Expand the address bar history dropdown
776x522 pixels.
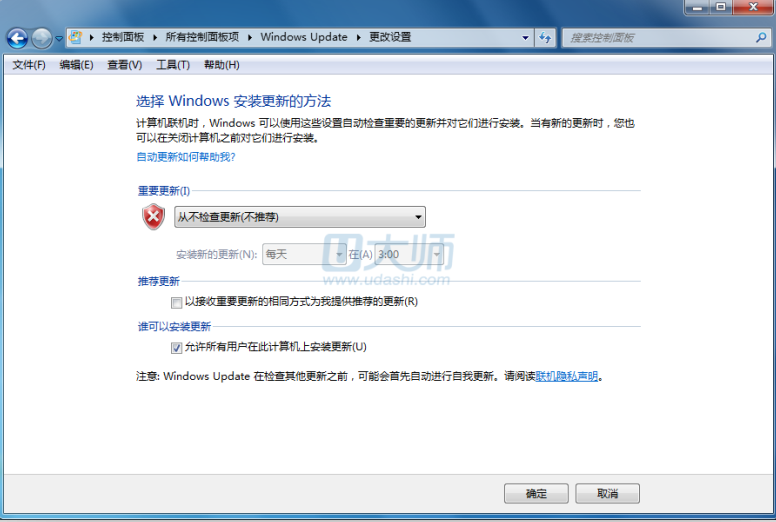point(525,38)
